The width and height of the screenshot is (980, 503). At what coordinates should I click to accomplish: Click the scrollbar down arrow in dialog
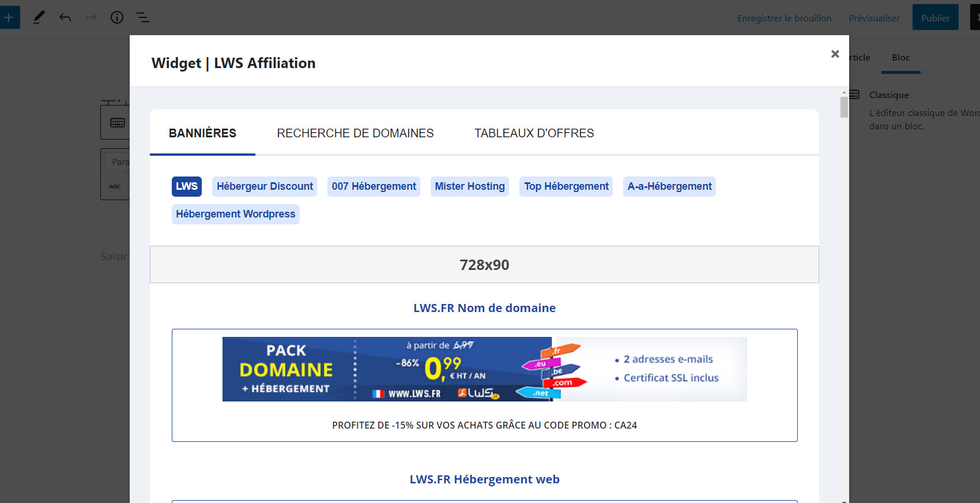844,501
